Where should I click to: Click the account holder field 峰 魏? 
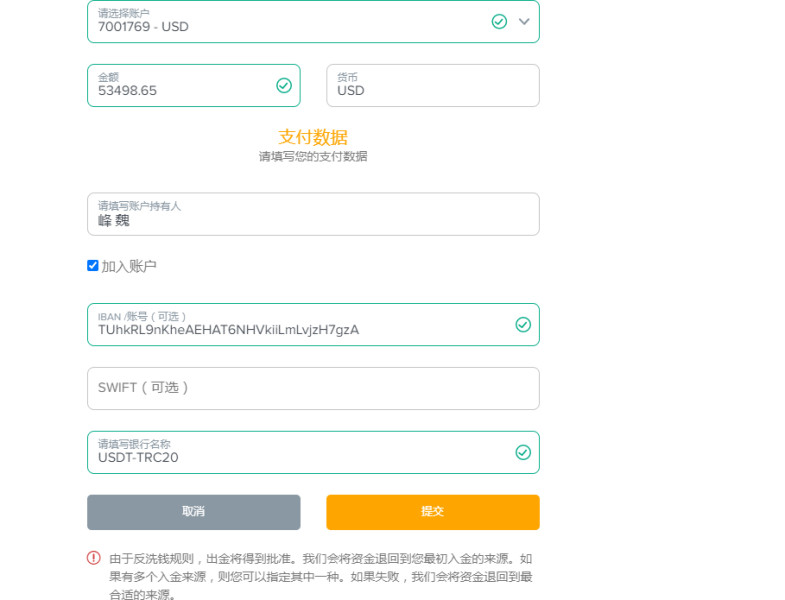pyautogui.click(x=313, y=214)
